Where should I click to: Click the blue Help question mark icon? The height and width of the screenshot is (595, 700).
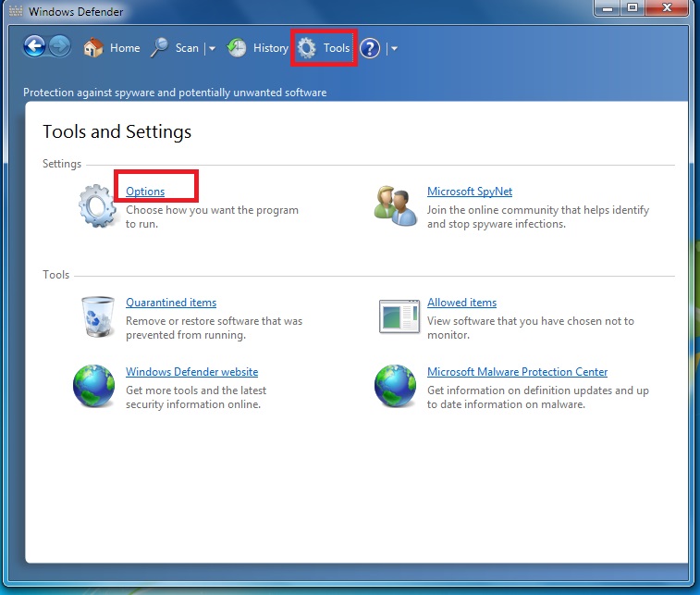click(x=370, y=48)
